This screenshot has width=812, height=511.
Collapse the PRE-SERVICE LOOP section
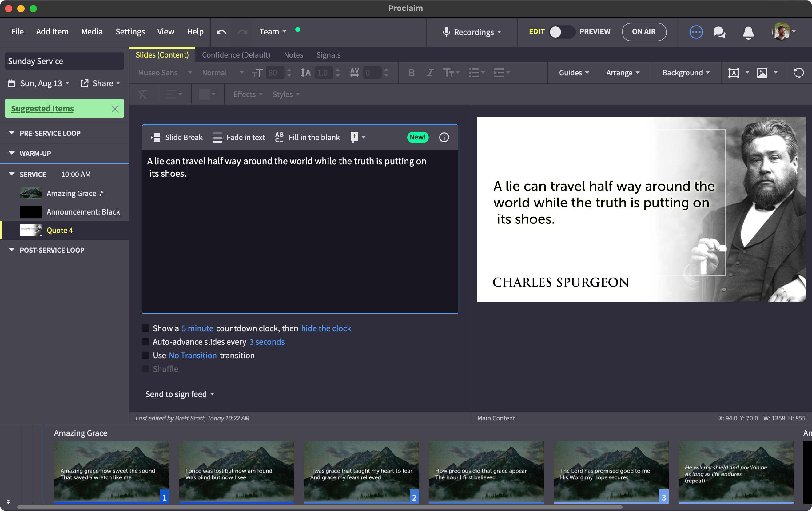point(12,133)
